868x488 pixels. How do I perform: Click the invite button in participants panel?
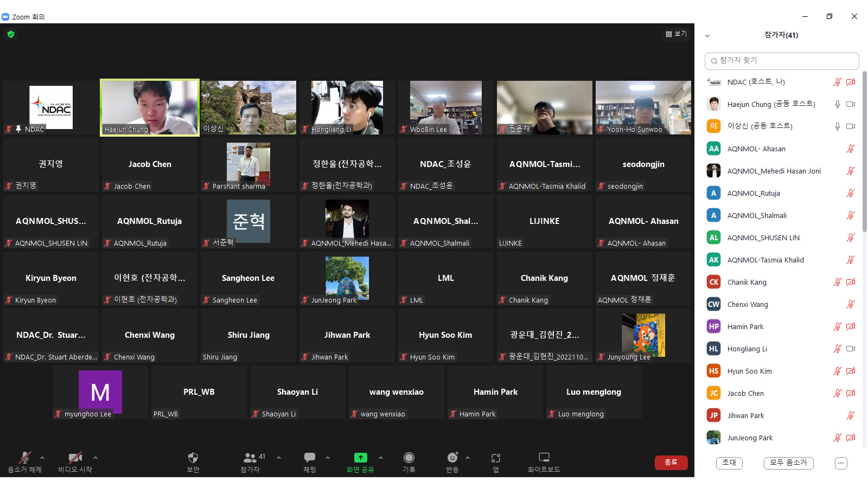729,463
